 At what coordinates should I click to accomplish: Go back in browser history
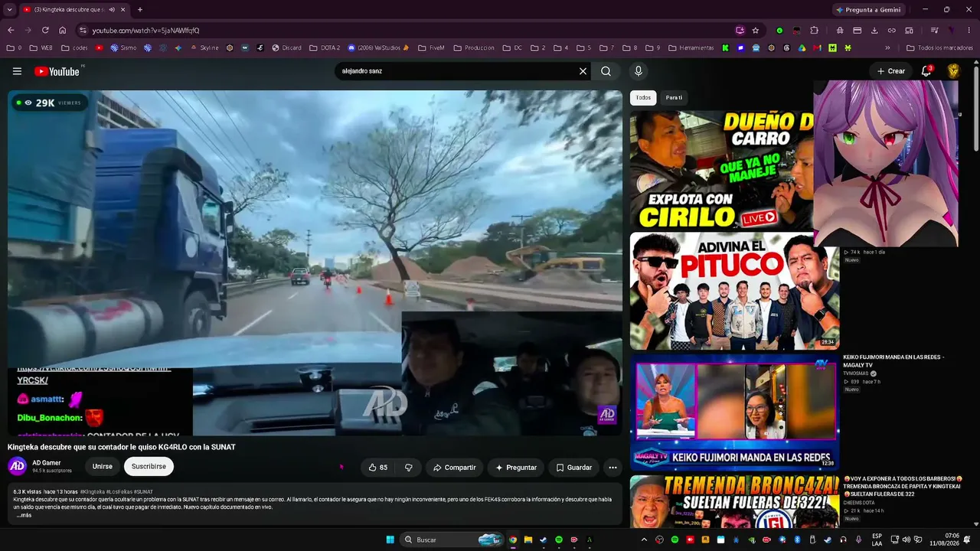11,31
